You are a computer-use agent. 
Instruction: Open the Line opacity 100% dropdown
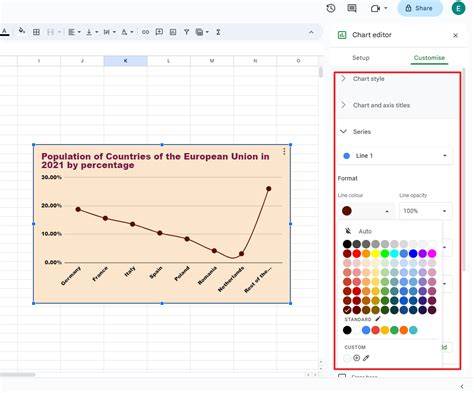425,211
